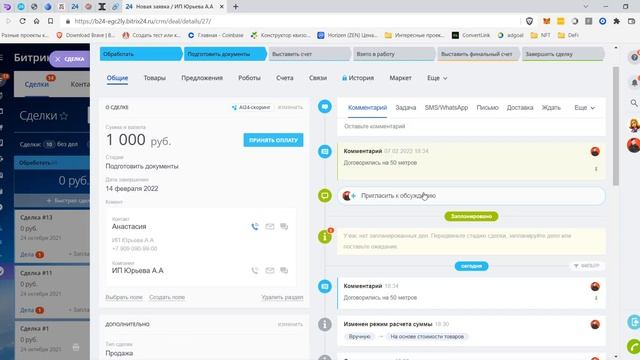Click изменить link in О сделке section
The width and height of the screenshot is (640, 360).
(x=290, y=107)
